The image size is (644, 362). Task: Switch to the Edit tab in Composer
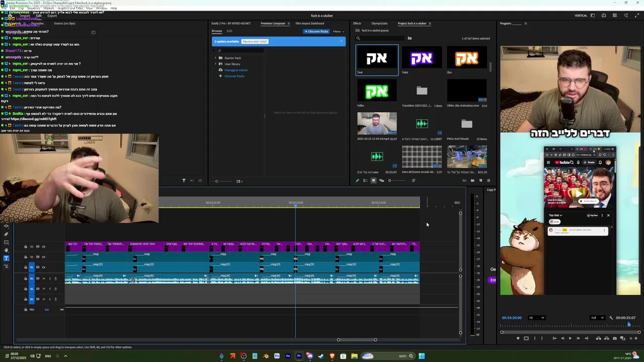point(229,31)
